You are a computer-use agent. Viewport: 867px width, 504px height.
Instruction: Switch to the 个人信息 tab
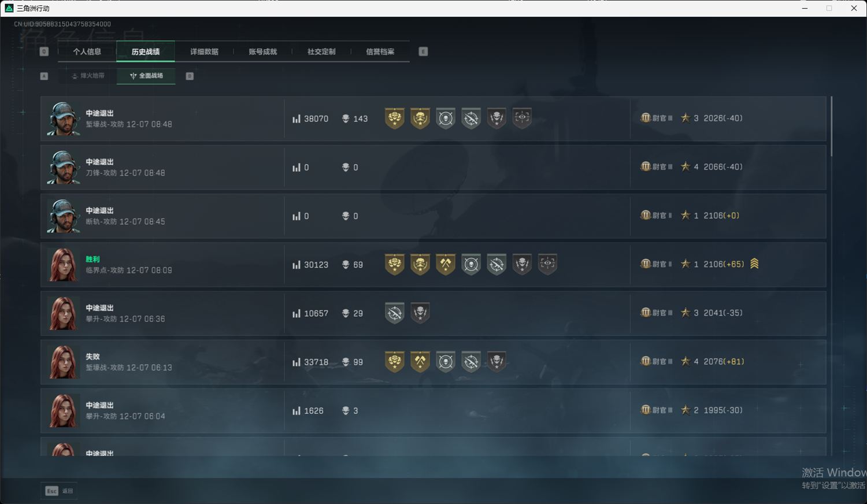pyautogui.click(x=87, y=51)
